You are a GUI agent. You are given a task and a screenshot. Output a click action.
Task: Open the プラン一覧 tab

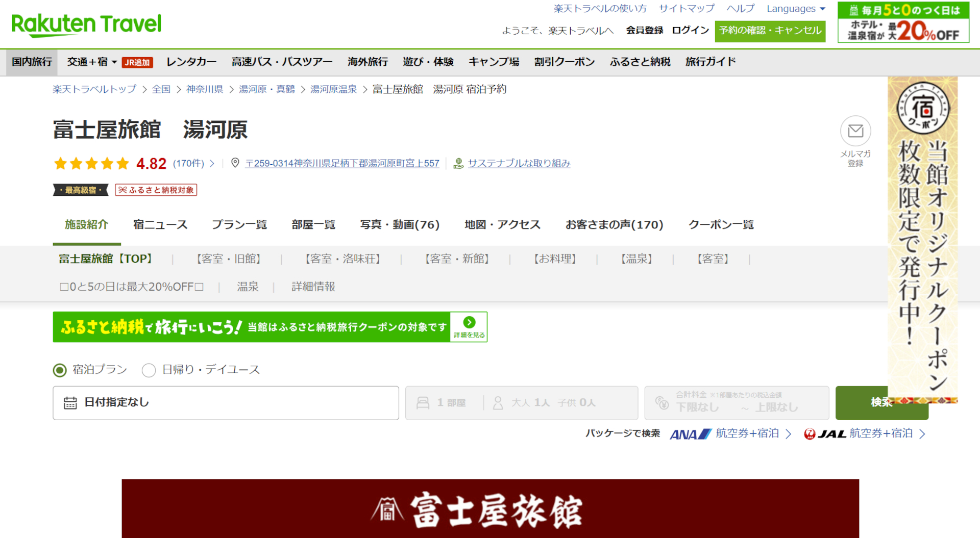coord(239,225)
